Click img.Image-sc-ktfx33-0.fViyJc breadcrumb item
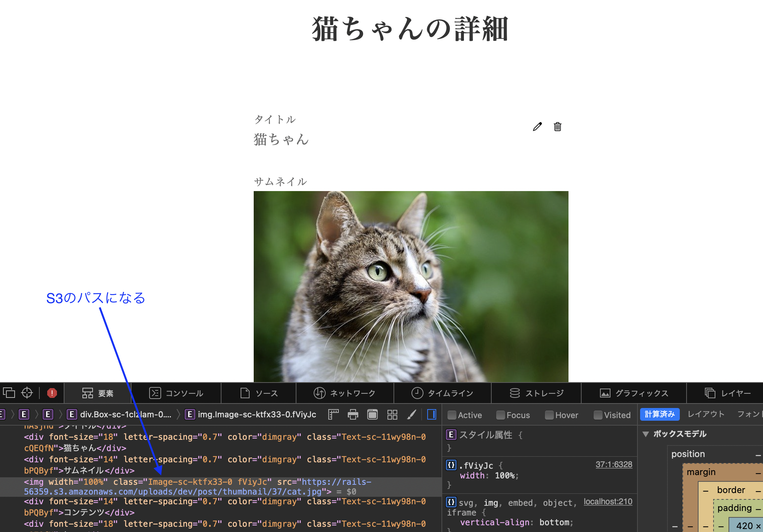 click(257, 414)
